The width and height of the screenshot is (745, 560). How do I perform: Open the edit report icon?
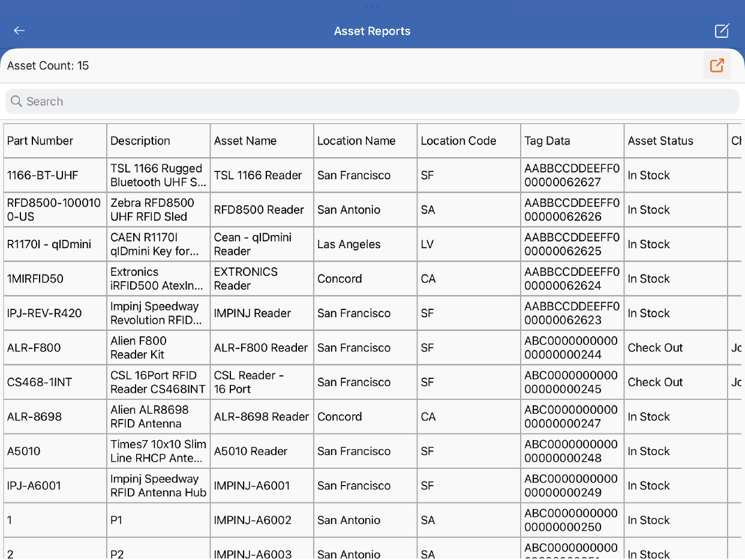point(722,31)
